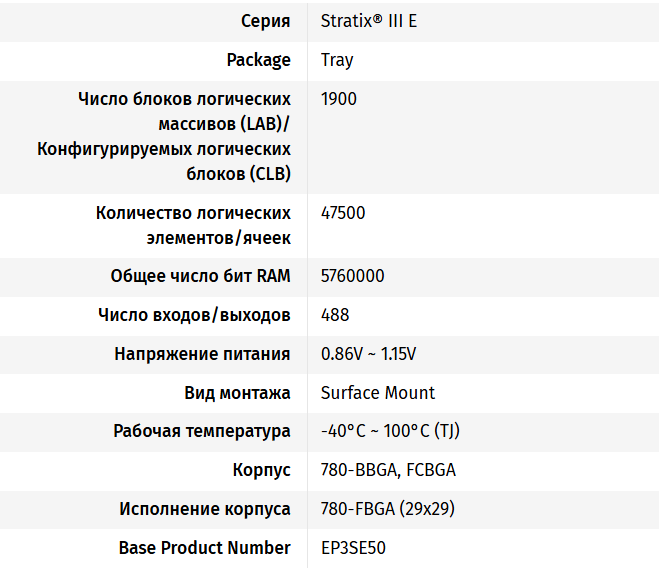Image resolution: width=659 pixels, height=585 pixels.
Task: Select the 'Surface Mount' value
Action: click(378, 393)
